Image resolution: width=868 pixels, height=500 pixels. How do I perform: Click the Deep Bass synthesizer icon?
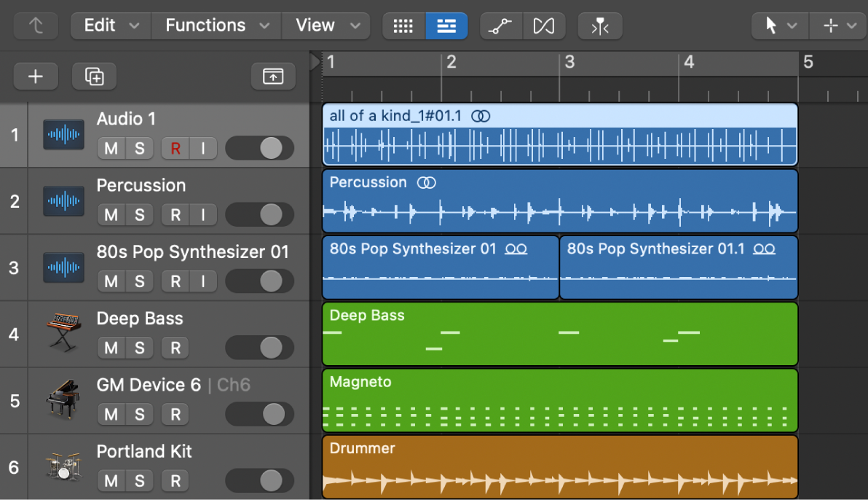(63, 332)
